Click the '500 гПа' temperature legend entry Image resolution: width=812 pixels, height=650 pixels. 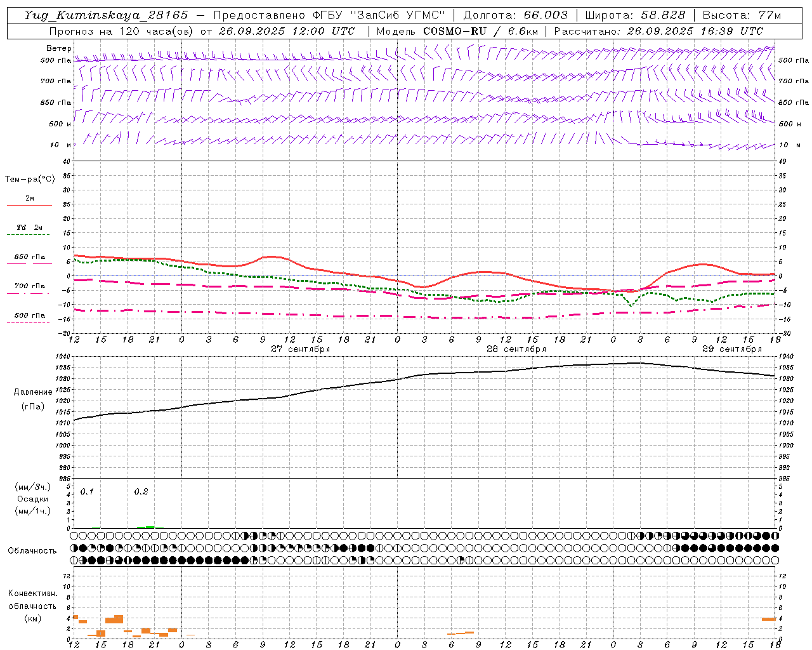[29, 315]
